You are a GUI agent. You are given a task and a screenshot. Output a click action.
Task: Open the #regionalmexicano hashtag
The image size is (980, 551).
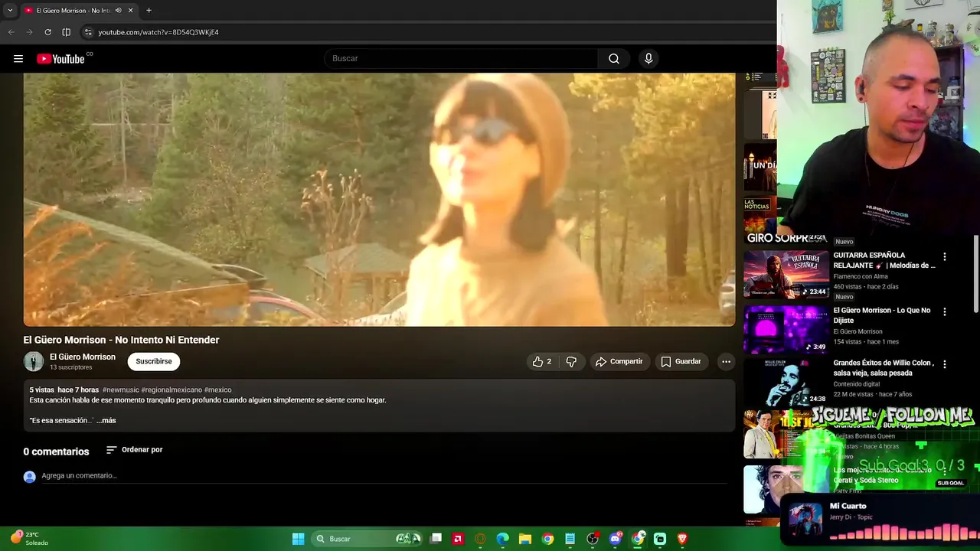pyautogui.click(x=171, y=390)
